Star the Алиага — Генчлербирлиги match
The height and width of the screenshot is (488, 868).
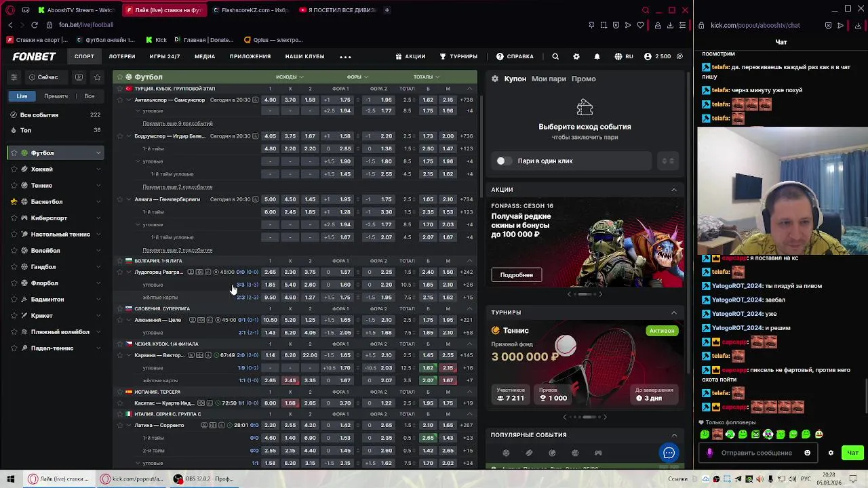click(x=119, y=199)
